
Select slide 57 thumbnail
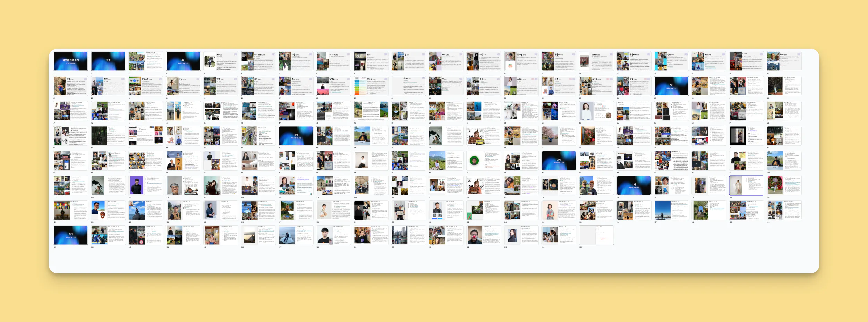coord(671,111)
